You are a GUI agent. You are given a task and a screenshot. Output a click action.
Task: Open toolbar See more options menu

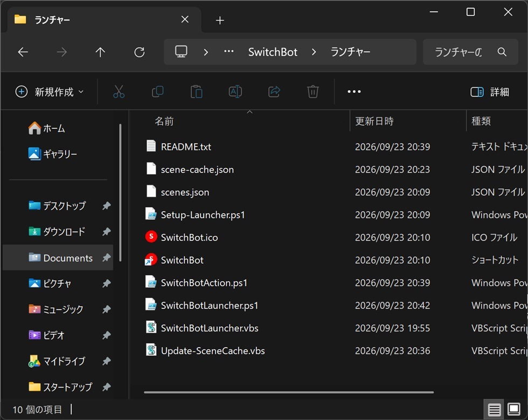pos(354,92)
